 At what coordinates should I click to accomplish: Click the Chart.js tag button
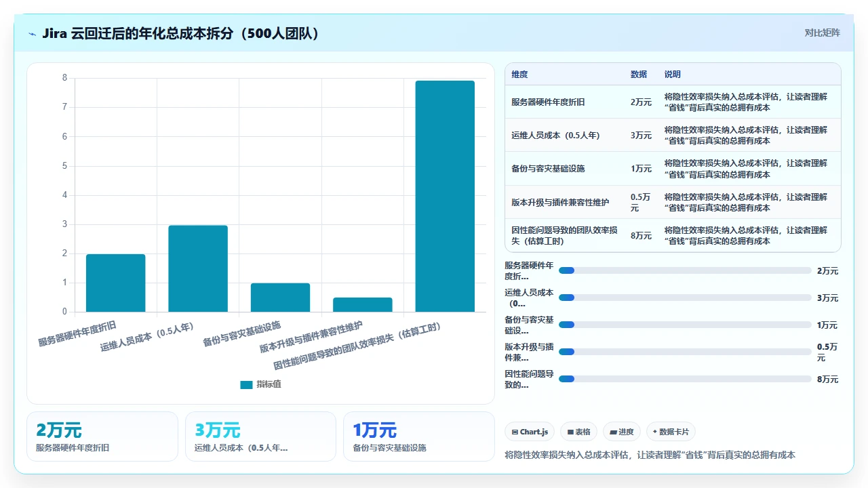click(530, 432)
